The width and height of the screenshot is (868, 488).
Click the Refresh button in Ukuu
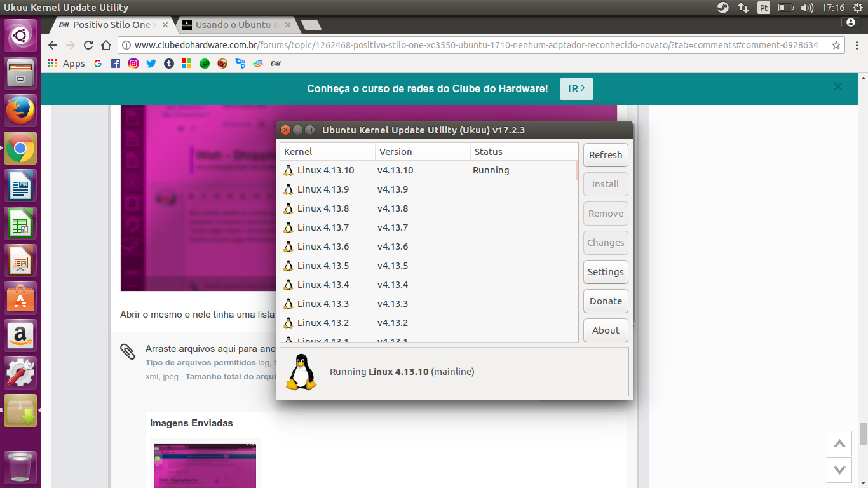point(606,155)
